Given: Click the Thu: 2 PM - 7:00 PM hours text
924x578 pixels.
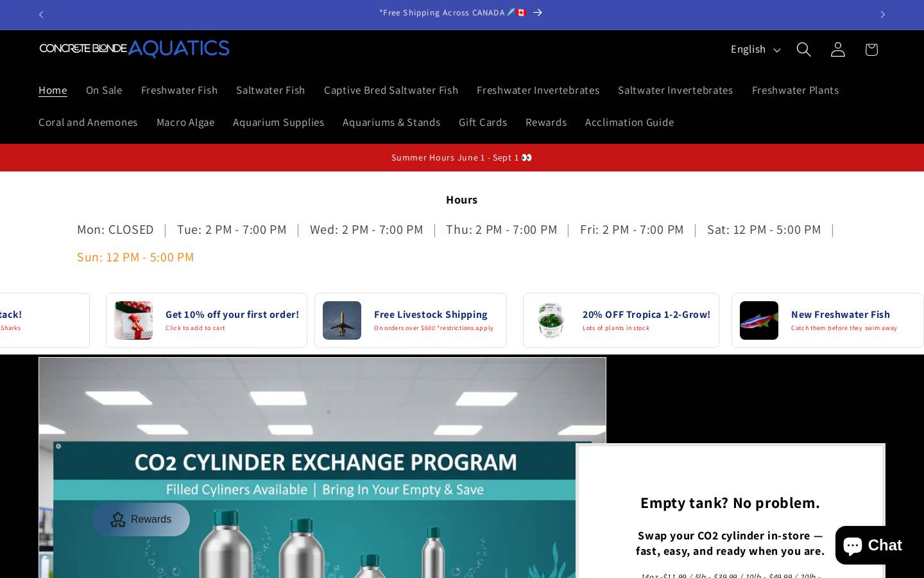Looking at the screenshot, I should 502,229.
